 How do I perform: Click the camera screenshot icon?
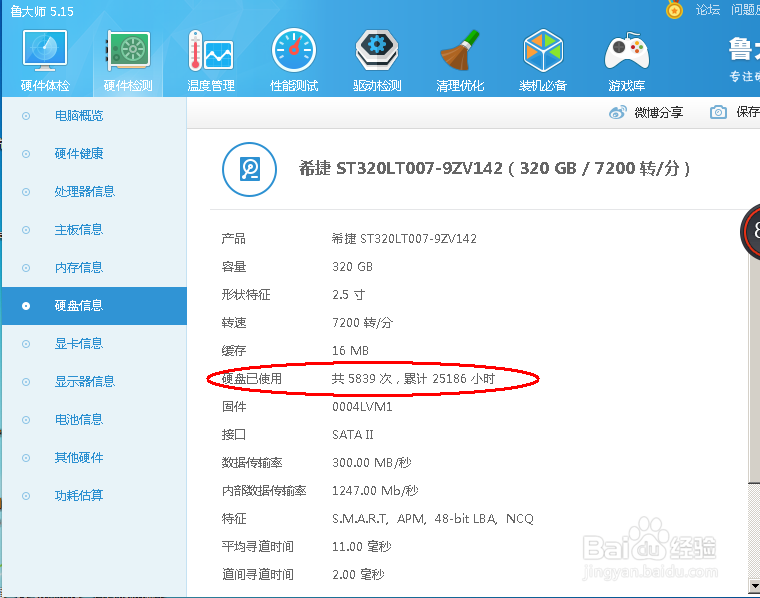pyautogui.click(x=718, y=112)
